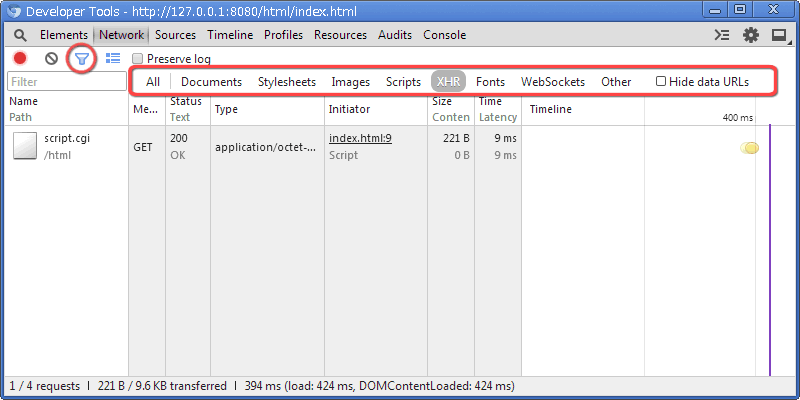Select the Network tab

121,35
